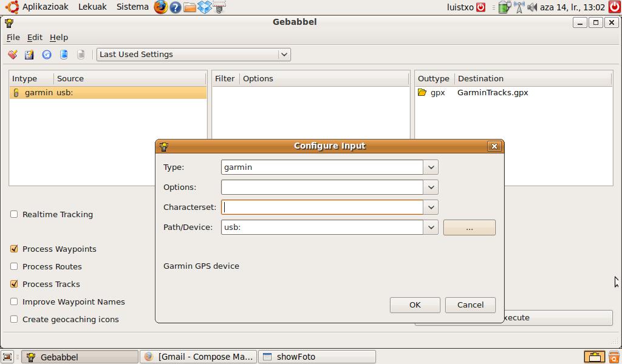The width and height of the screenshot is (622, 364).
Task: Check Process Routes
Action: pos(14,266)
